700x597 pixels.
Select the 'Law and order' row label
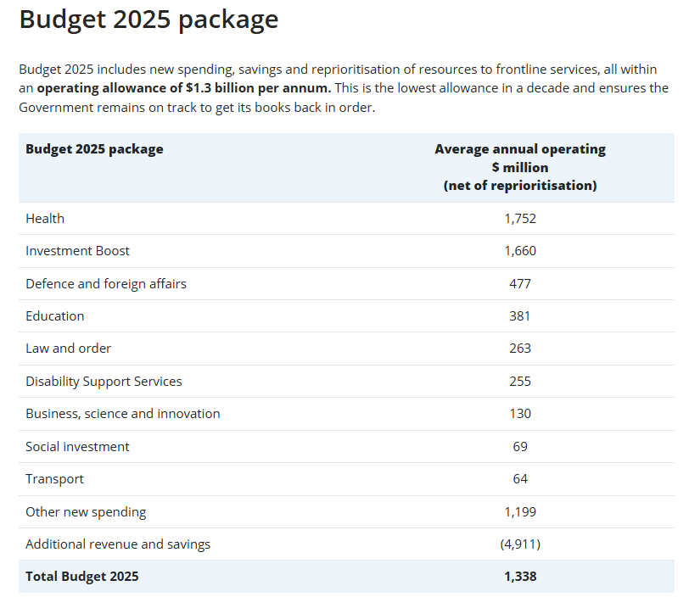pyautogui.click(x=69, y=348)
